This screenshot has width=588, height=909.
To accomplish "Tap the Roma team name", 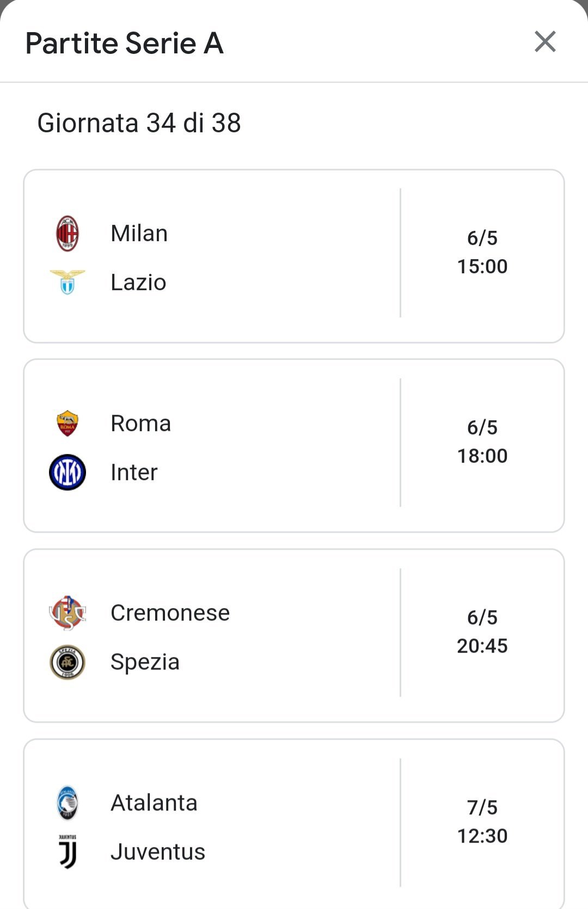I will tap(140, 423).
